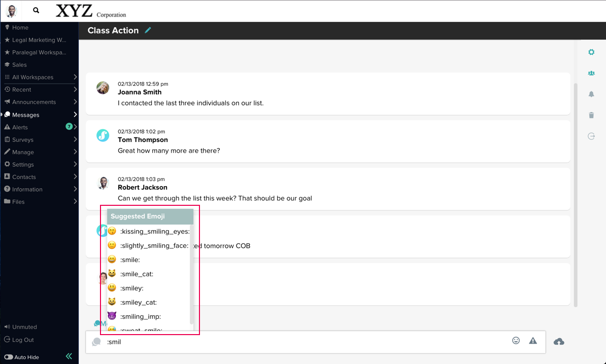Click the cloud upload icon
Viewport: 606px width, 364px height.
(x=559, y=342)
